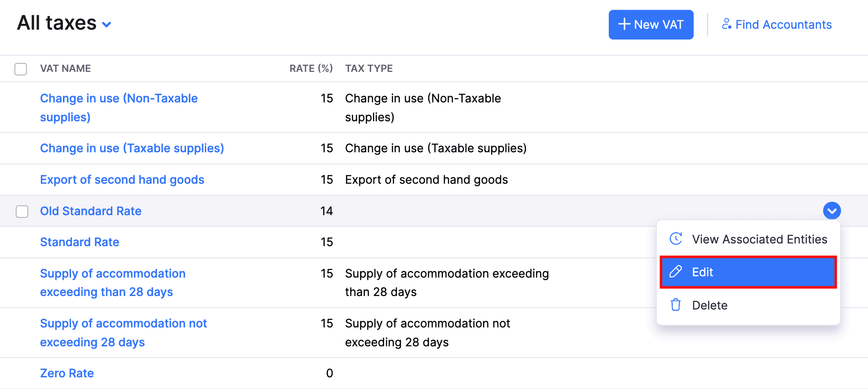Check the Old Standard Rate row checkbox
This screenshot has width=868, height=389.
pos(22,211)
